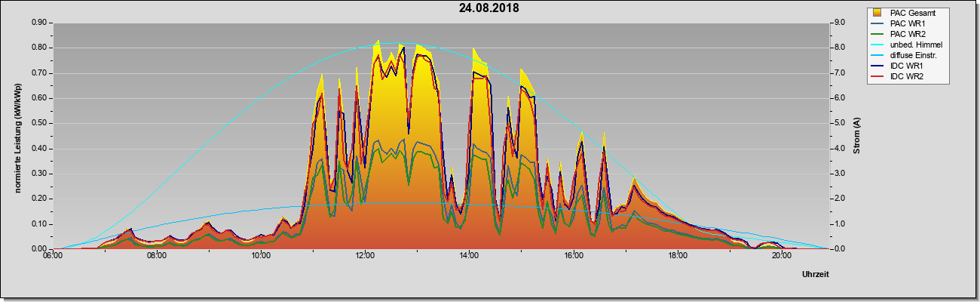This screenshot has height=302, width=980.
Task: Click the 16:00 time axis tick
Action: pyautogui.click(x=574, y=255)
